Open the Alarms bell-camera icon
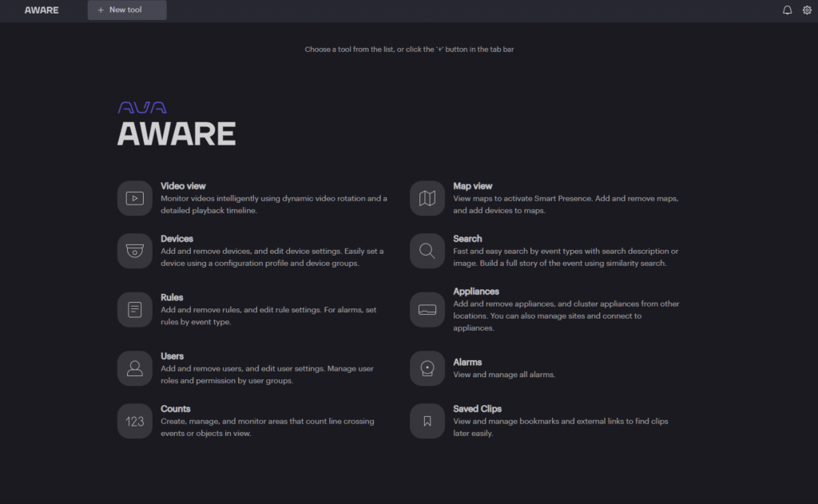This screenshot has width=818, height=504. tap(427, 368)
